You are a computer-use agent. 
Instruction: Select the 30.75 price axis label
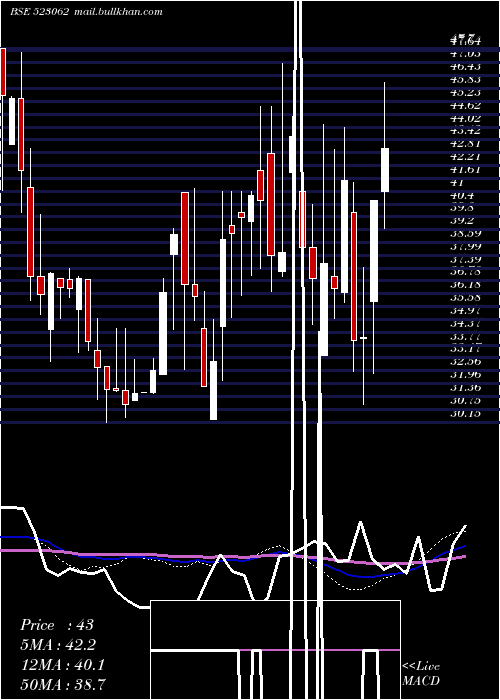click(465, 401)
